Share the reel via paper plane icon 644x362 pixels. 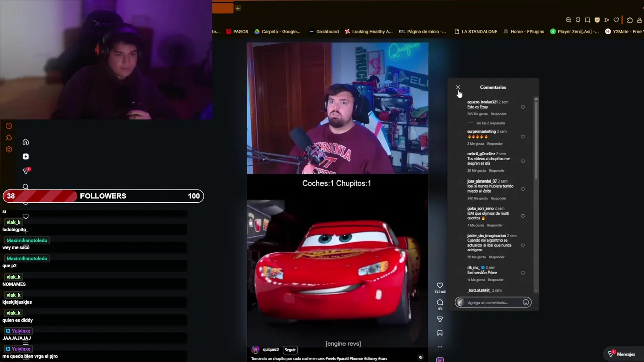click(440, 319)
